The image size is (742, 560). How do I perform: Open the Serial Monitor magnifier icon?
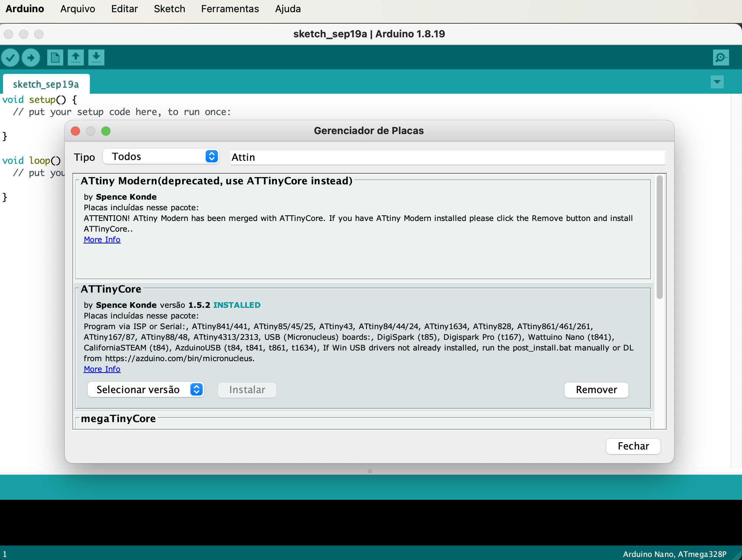721,58
